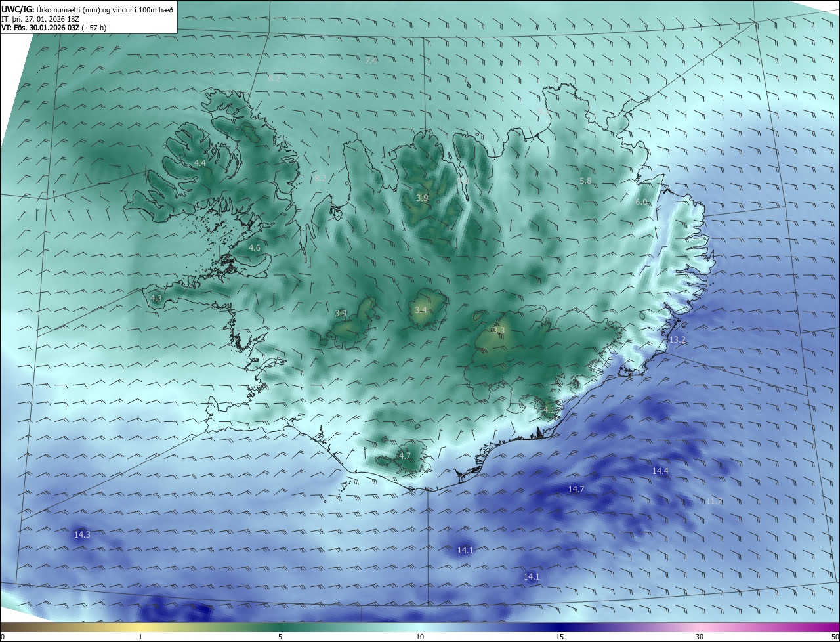
Task: Click the '5' tick on the colour scale
Action: pyautogui.click(x=280, y=637)
